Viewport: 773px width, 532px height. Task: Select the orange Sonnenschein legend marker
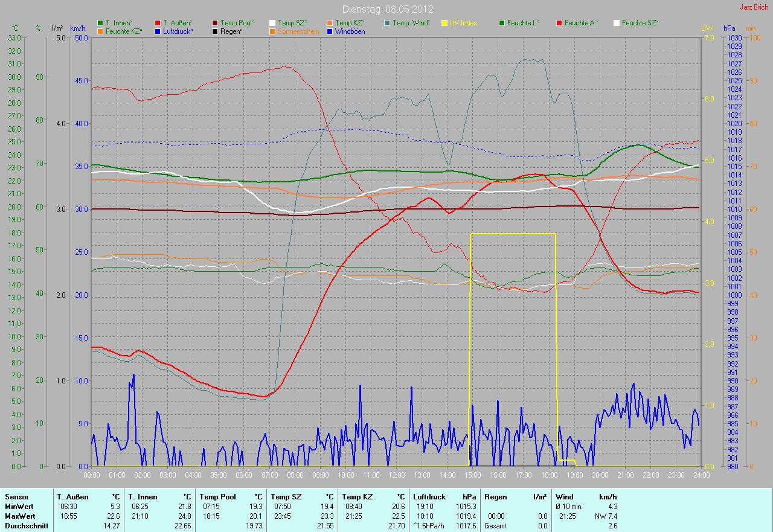tap(272, 31)
